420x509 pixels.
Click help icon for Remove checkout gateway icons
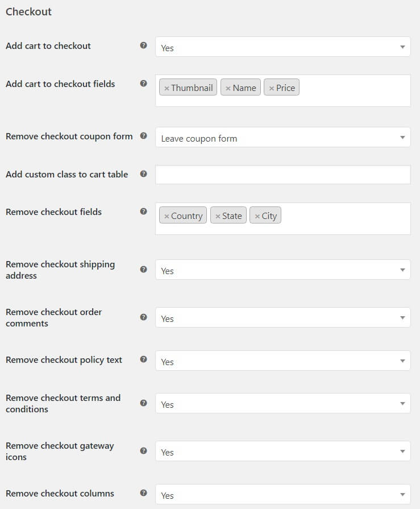[x=143, y=451]
